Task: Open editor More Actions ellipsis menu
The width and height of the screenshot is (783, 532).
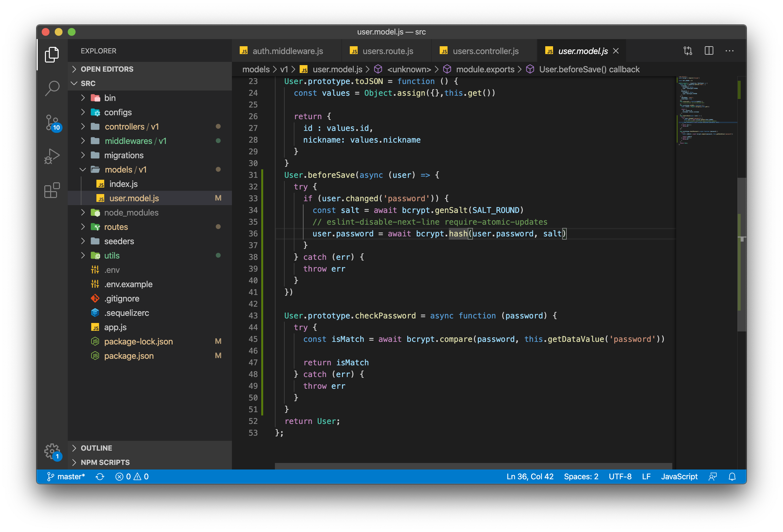Action: point(730,51)
